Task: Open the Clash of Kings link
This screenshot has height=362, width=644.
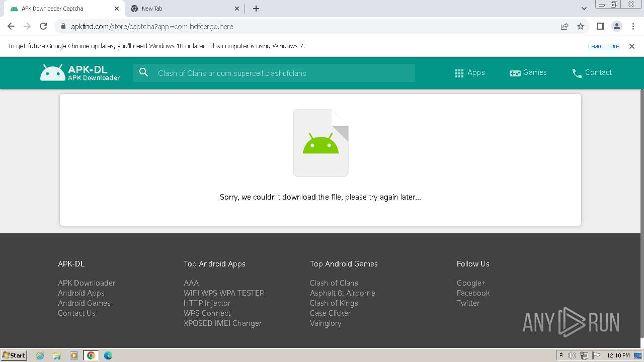Action: pos(334,303)
